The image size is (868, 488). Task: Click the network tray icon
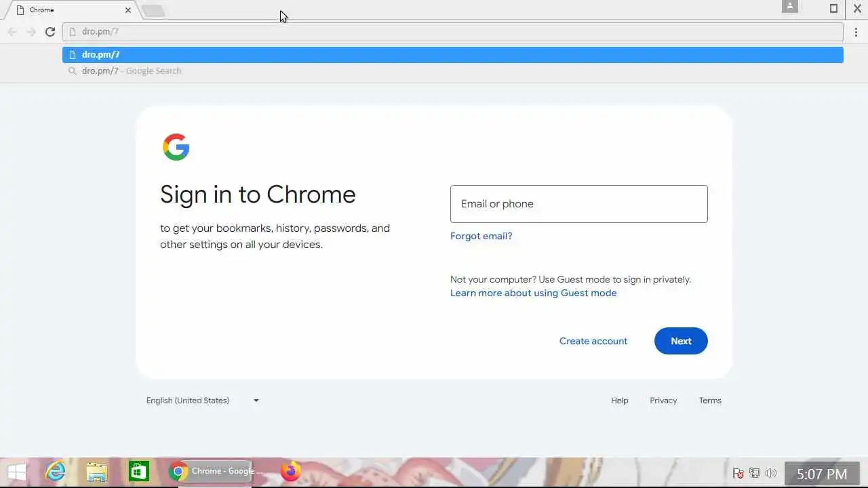point(755,473)
